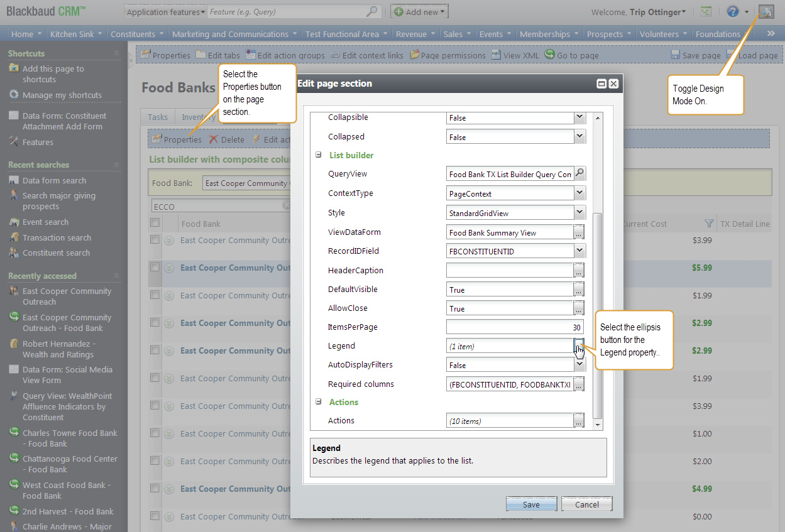Screen dimensions: 785x532
Task: Click the ellipsis button for AllowClose
Action: [579, 308]
